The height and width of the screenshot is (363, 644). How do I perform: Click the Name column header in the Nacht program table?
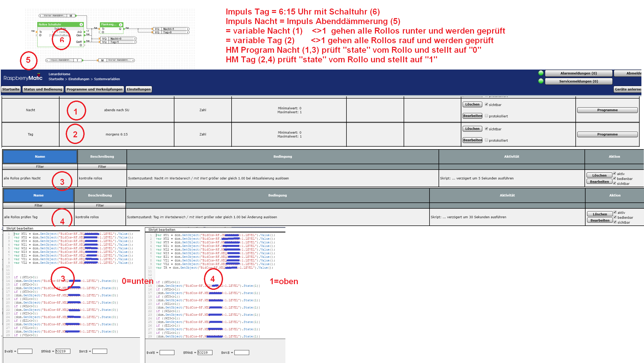coord(40,156)
